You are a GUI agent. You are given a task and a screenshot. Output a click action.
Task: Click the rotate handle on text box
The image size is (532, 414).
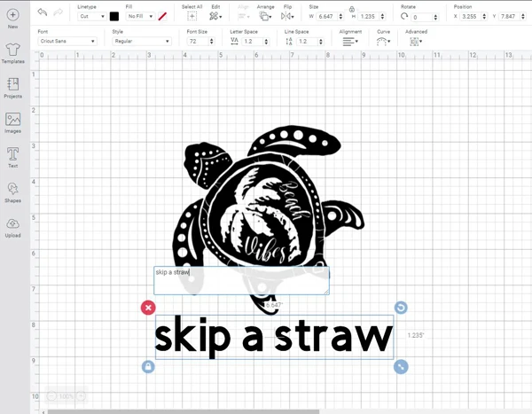coord(401,308)
